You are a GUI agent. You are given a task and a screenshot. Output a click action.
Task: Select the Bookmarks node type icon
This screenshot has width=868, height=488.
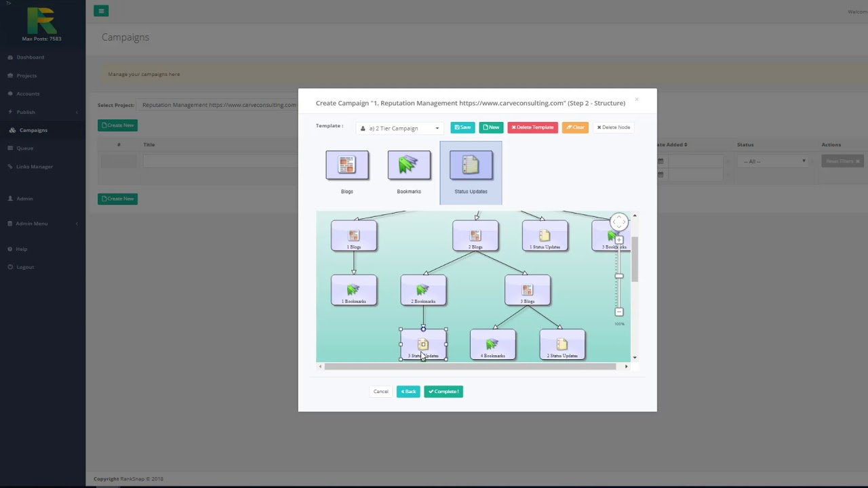point(409,165)
